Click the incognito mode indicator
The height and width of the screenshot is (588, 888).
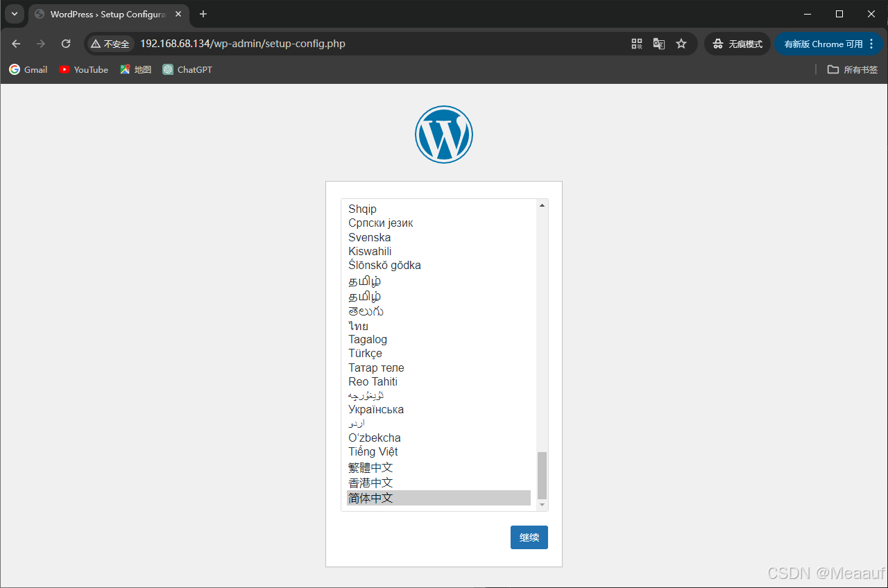pos(737,44)
